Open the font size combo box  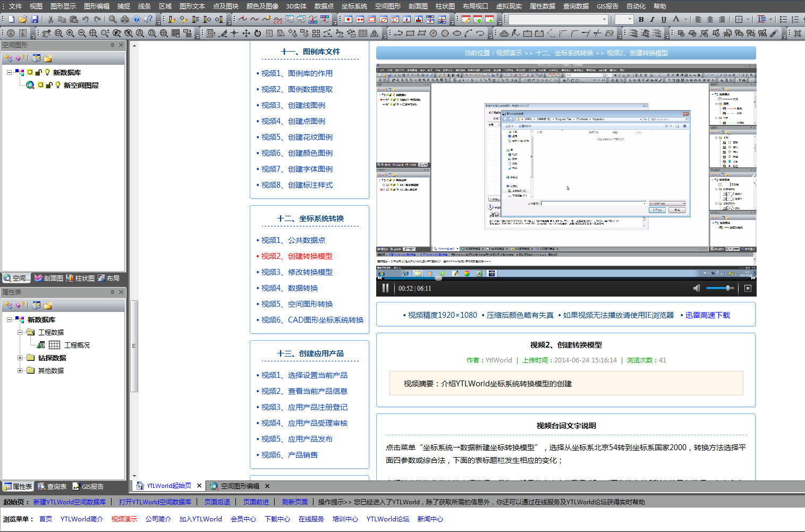pos(624,19)
